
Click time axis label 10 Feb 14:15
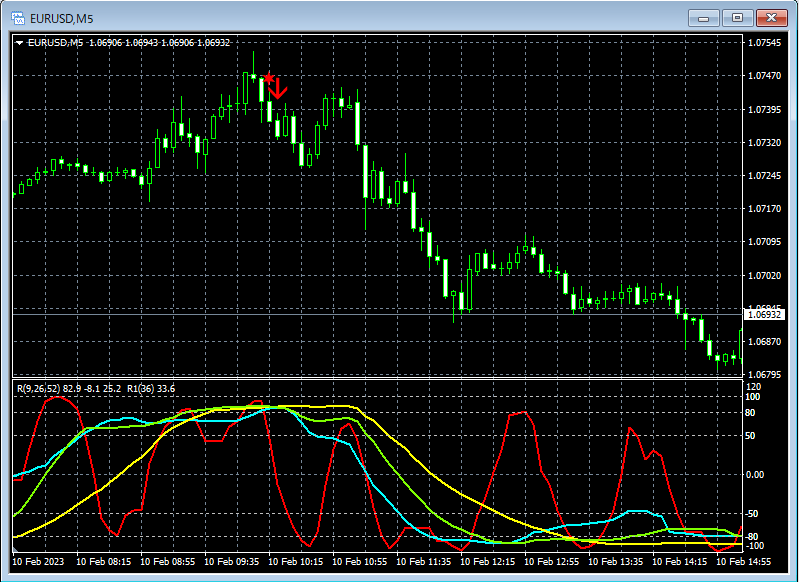coord(680,562)
